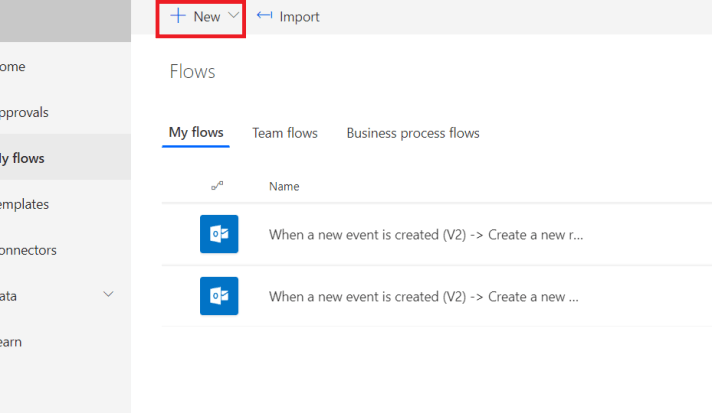Switch to the My flows tab
The height and width of the screenshot is (413, 712).
[x=196, y=133]
